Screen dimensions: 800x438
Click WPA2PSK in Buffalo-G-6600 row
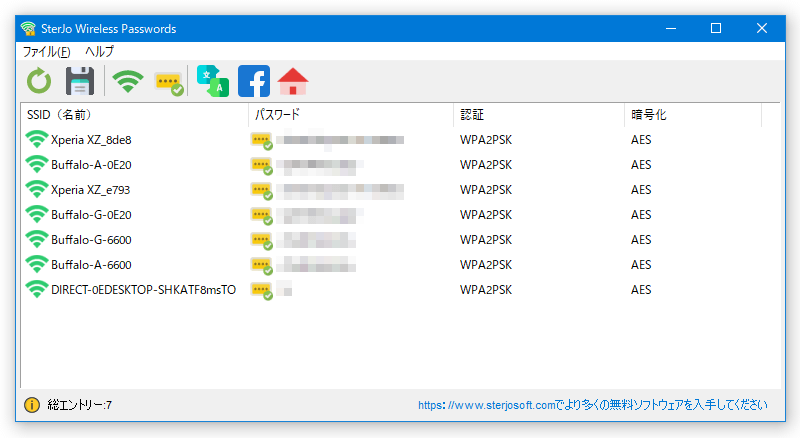486,239
